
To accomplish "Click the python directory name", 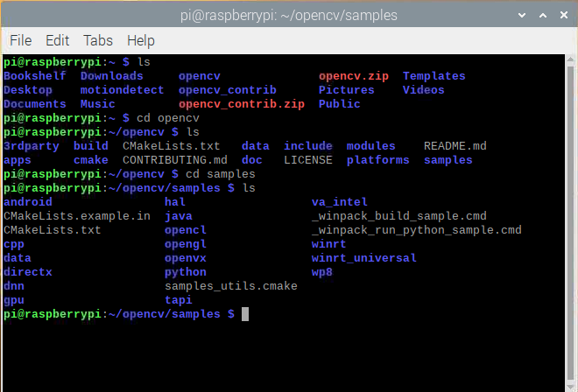I will [186, 272].
